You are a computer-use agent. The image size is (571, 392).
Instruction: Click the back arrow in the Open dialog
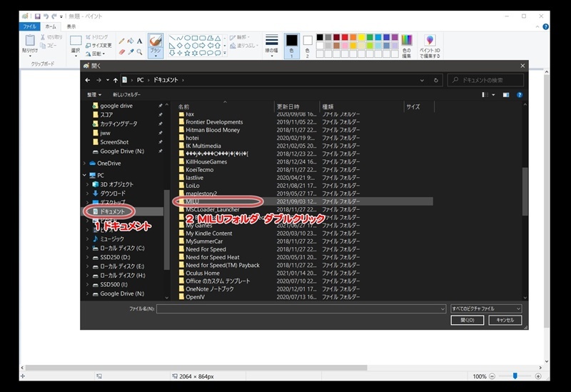pos(88,80)
